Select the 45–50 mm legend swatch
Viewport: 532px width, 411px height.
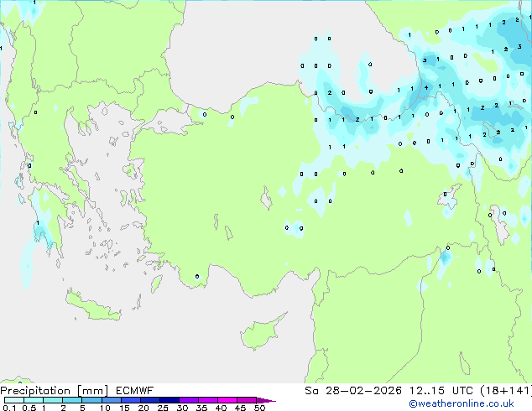246,400
